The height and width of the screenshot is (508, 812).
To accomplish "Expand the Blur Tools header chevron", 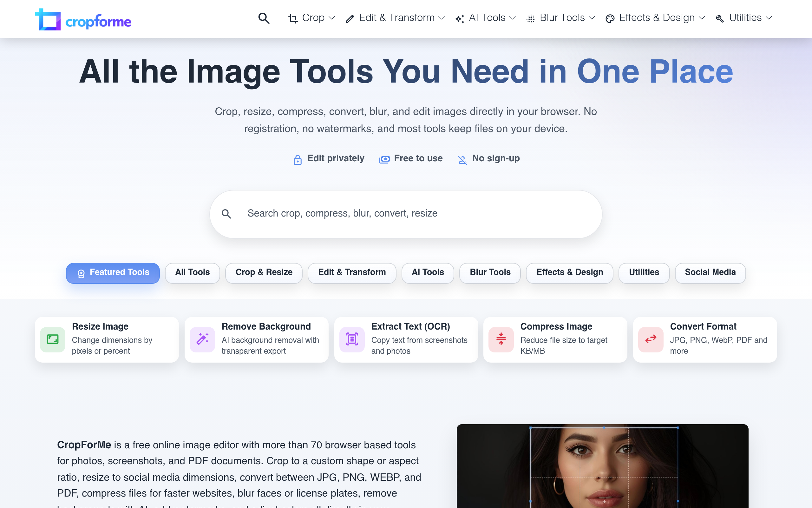I will 592,18.
